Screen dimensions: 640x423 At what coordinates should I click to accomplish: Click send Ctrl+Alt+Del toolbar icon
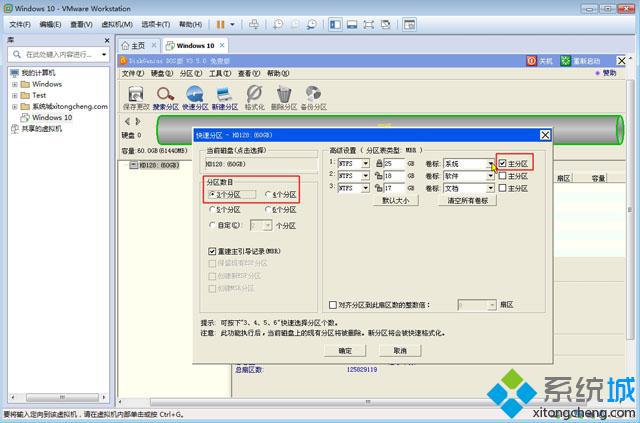254,24
